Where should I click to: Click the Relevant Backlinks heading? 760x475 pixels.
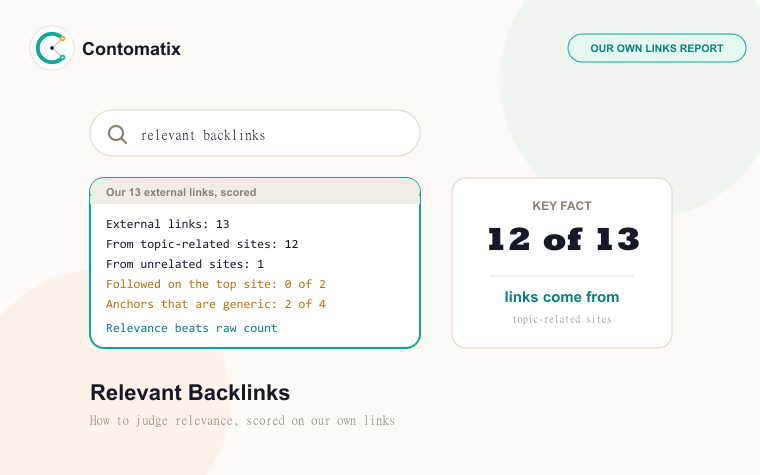point(190,393)
